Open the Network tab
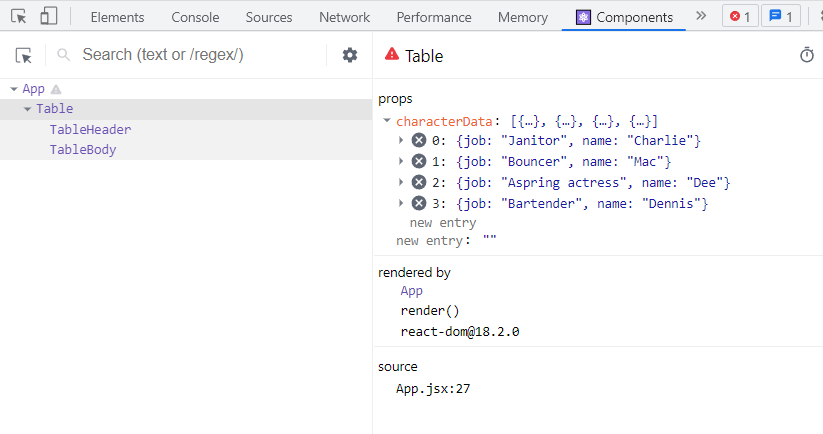 (344, 17)
